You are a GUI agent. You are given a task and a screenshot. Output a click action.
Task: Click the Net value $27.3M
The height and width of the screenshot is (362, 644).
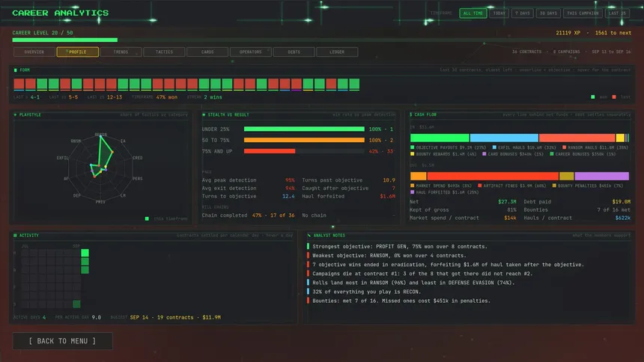507,202
